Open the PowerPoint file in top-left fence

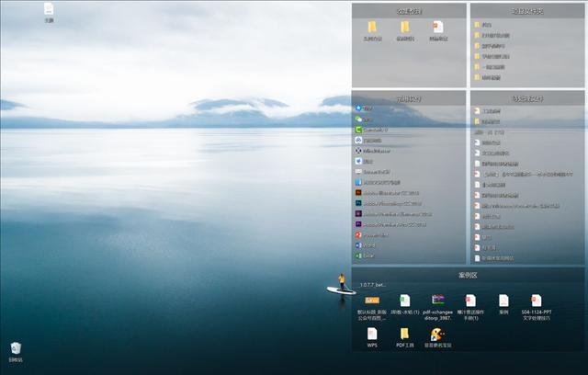[437, 28]
